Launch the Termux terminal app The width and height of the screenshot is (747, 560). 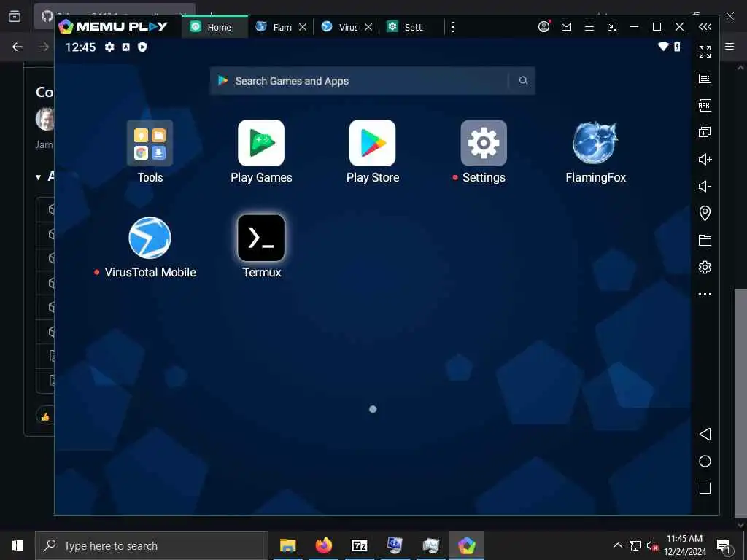coord(261,238)
